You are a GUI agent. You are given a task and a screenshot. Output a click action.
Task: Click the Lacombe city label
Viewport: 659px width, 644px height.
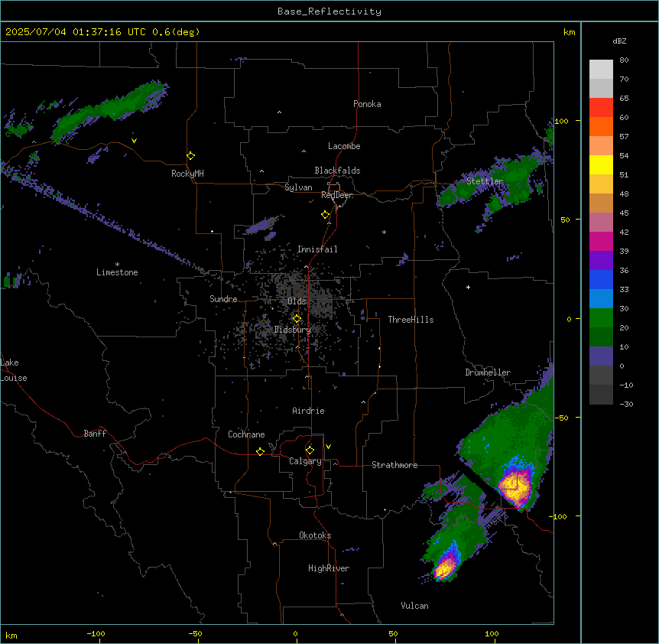tap(344, 146)
